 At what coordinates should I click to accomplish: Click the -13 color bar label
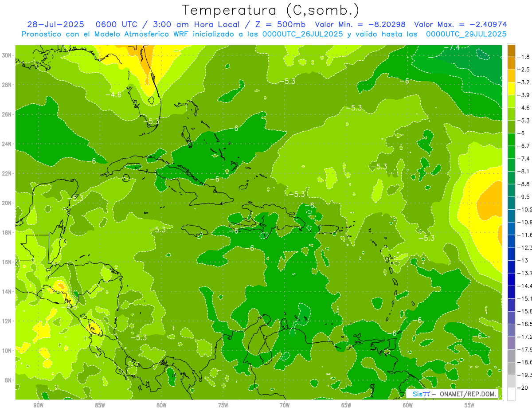(x=523, y=260)
